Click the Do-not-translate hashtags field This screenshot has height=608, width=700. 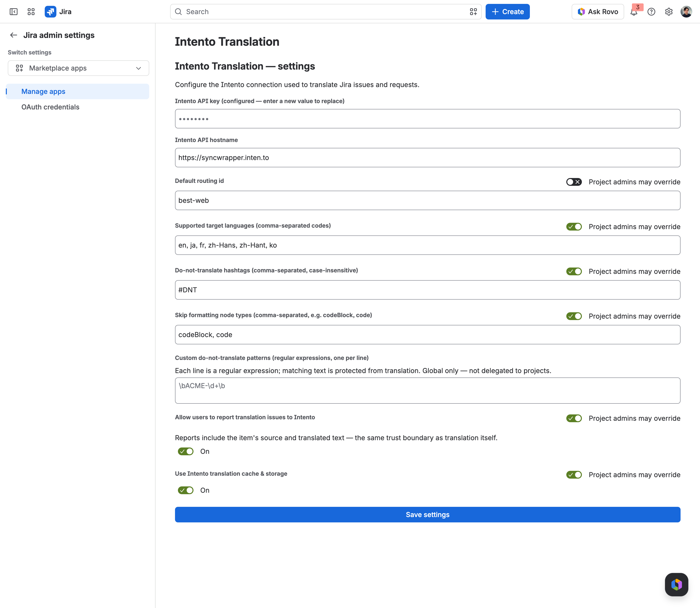427,290
